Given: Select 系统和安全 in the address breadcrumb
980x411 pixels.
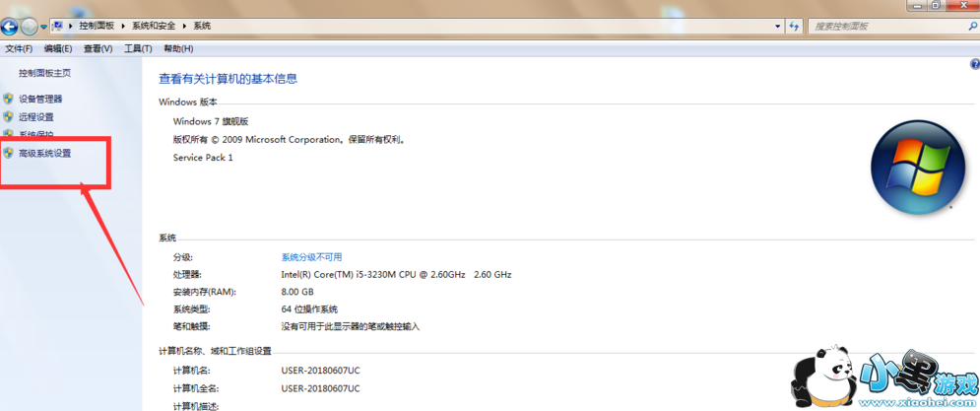Looking at the screenshot, I should point(153,26).
